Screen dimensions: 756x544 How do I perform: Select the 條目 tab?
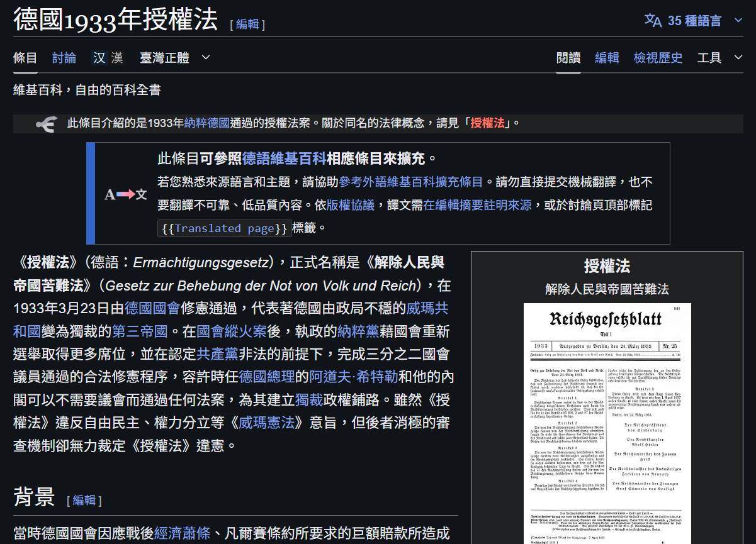[x=25, y=58]
